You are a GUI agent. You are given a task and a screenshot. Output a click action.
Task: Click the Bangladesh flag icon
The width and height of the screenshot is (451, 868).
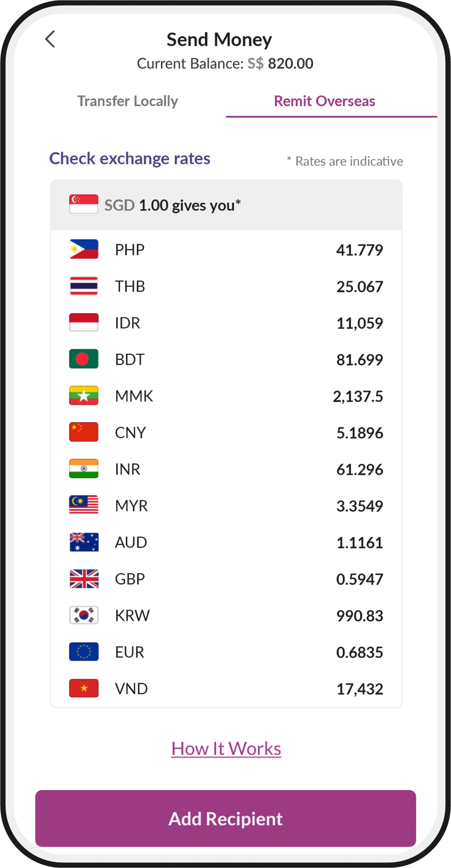[x=84, y=359]
